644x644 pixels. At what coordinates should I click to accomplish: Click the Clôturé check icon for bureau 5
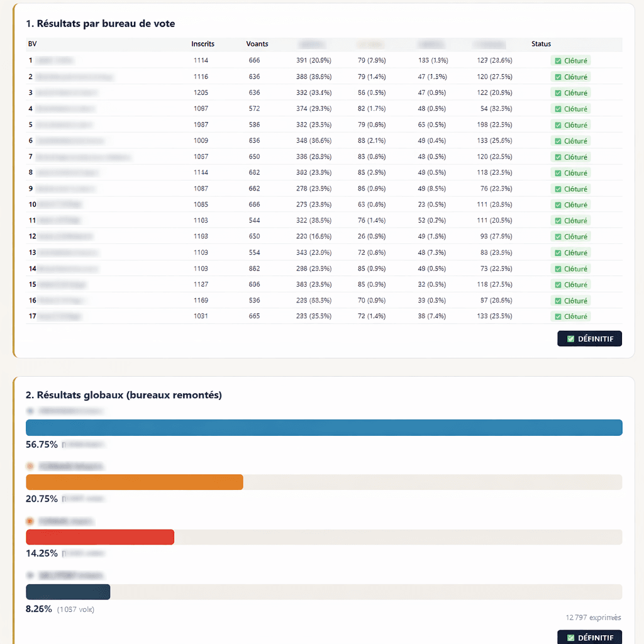[557, 125]
